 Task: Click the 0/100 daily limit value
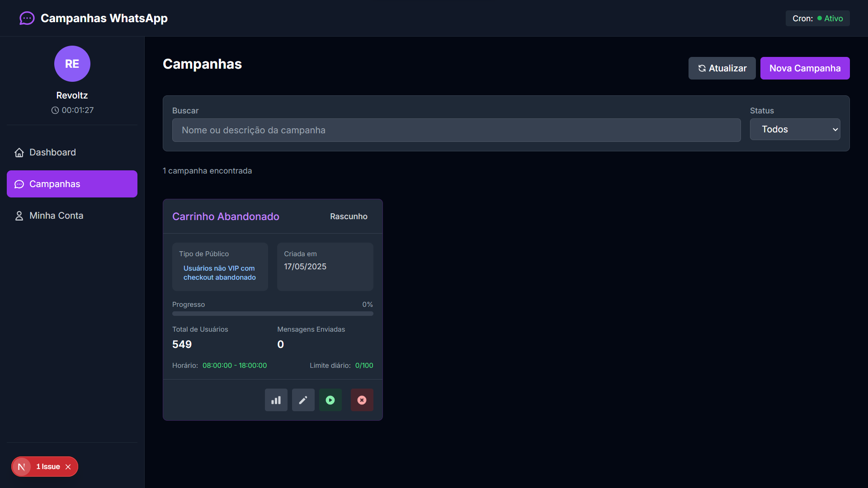(364, 366)
